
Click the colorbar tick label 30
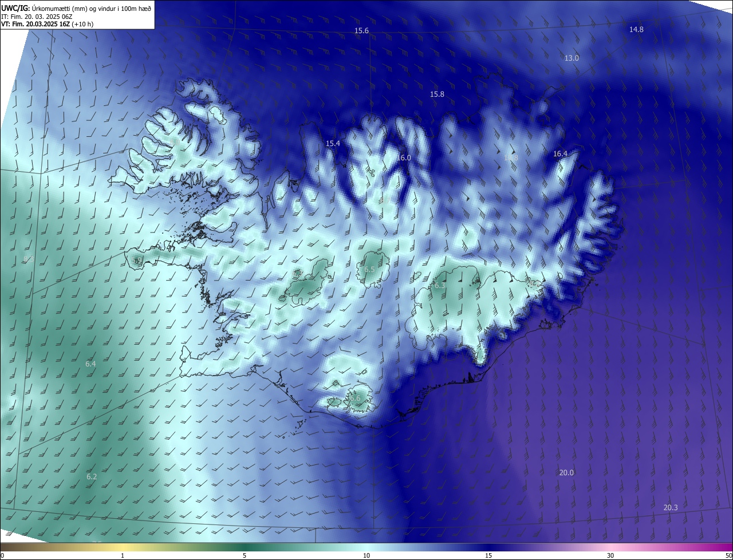coord(610,556)
